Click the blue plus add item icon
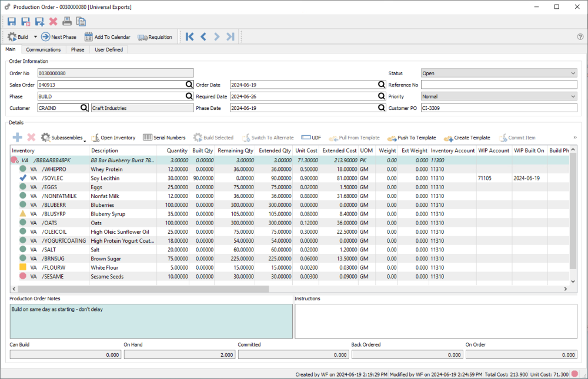588x379 pixels. coord(18,137)
